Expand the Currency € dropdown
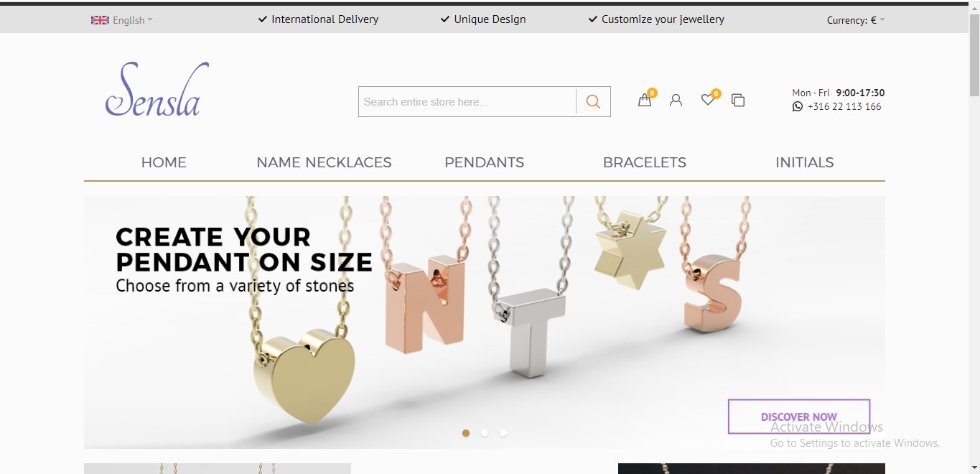980x474 pixels. coord(856,20)
